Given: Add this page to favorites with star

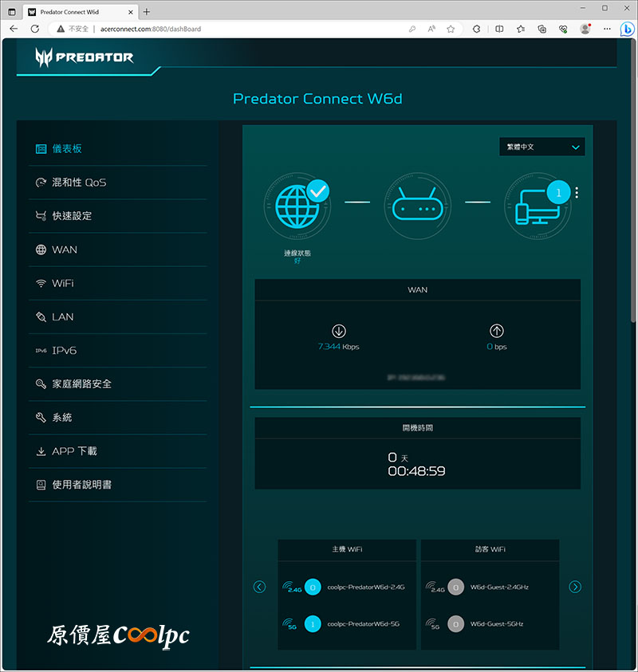Looking at the screenshot, I should pyautogui.click(x=451, y=29).
